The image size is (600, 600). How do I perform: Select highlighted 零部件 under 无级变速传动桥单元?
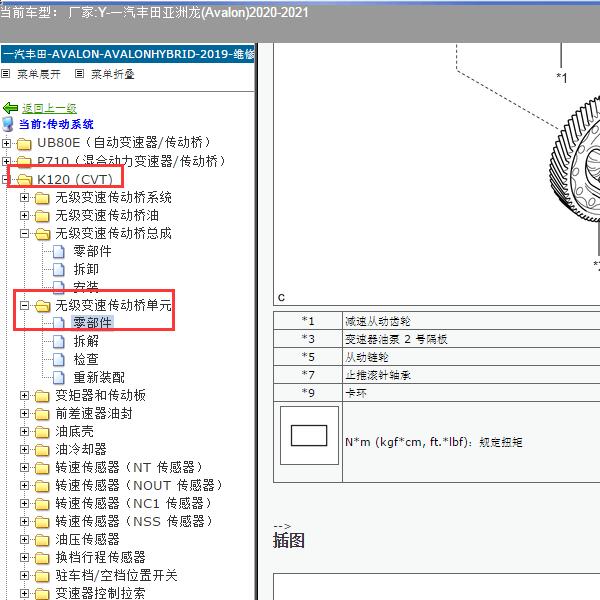tap(92, 323)
